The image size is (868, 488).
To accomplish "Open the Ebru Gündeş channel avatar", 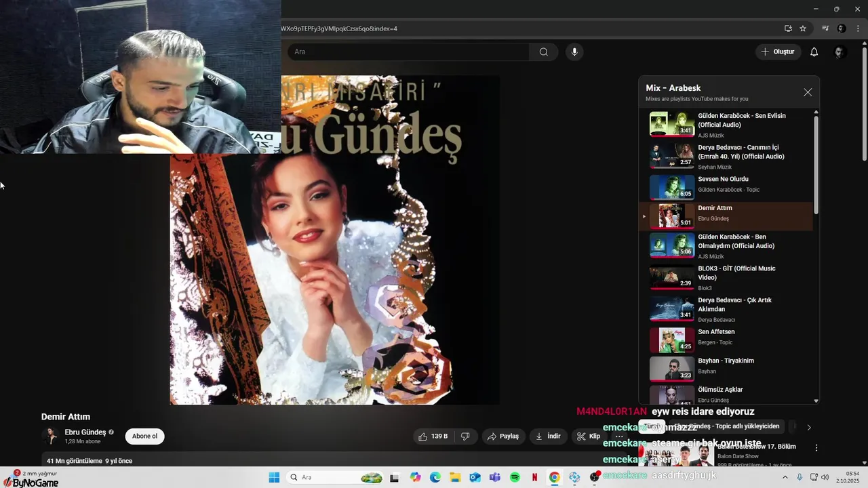I will tap(50, 436).
